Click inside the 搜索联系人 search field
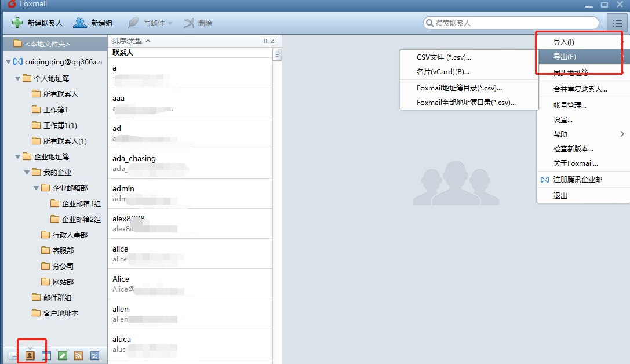 510,23
